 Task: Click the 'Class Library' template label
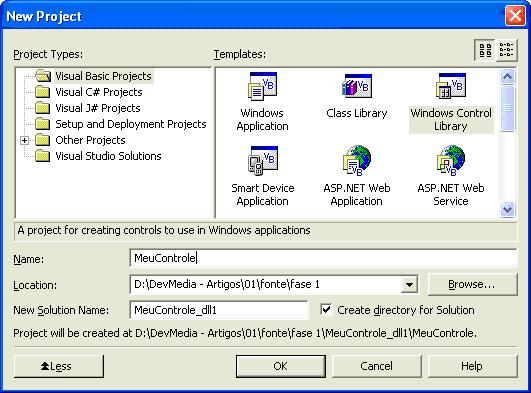[357, 113]
